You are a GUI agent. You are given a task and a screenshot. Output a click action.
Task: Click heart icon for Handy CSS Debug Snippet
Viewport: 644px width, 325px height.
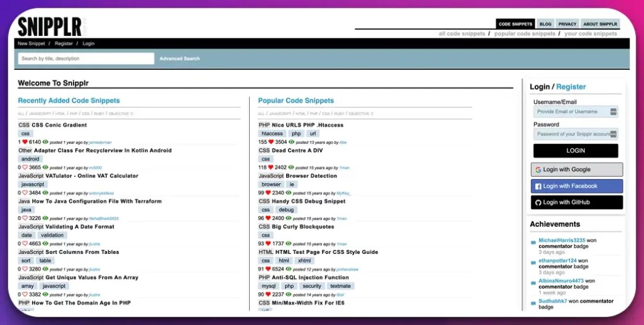click(x=268, y=218)
